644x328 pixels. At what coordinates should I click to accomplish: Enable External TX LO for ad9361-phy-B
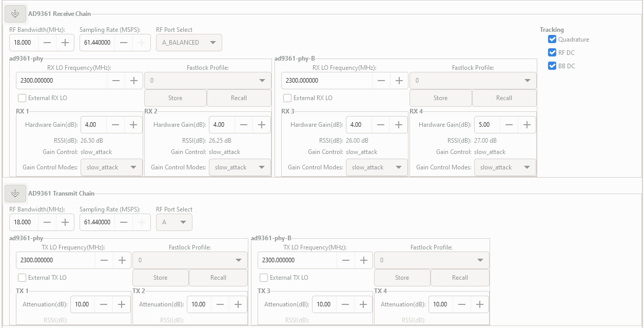(264, 278)
